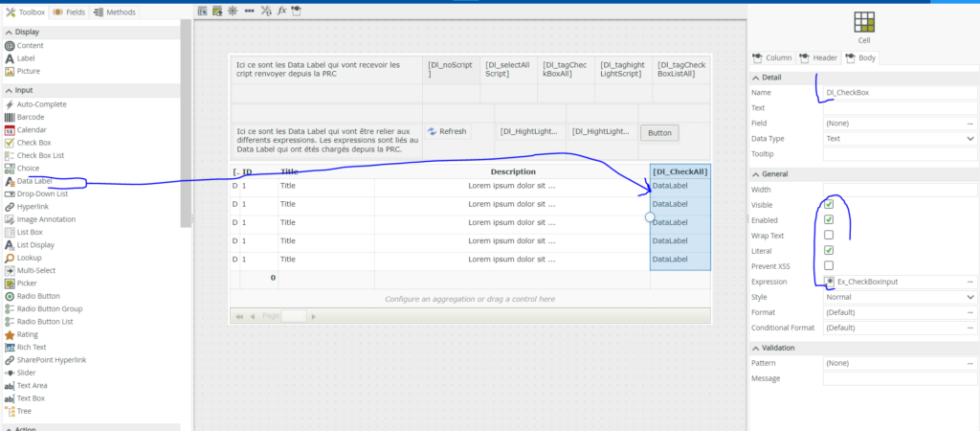The image size is (980, 431).
Task: Click the fx expressions toolbar icon
Action: click(282, 11)
